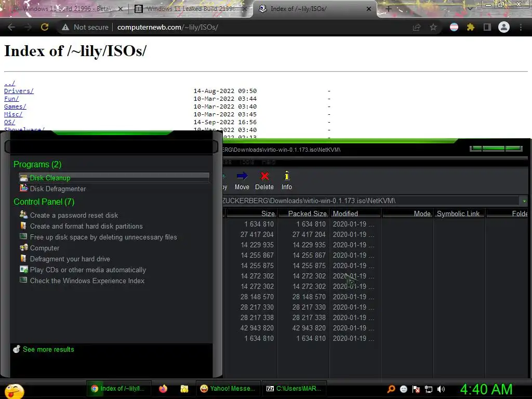This screenshot has height=399, width=532.
Task: Switch to Windows 11 Leaked Build tab
Action: (x=190, y=9)
